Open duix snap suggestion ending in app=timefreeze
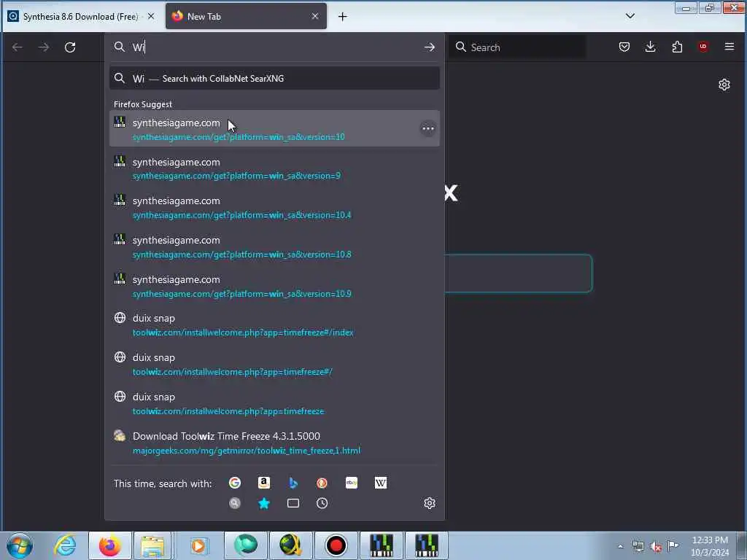The image size is (747, 560). click(274, 404)
